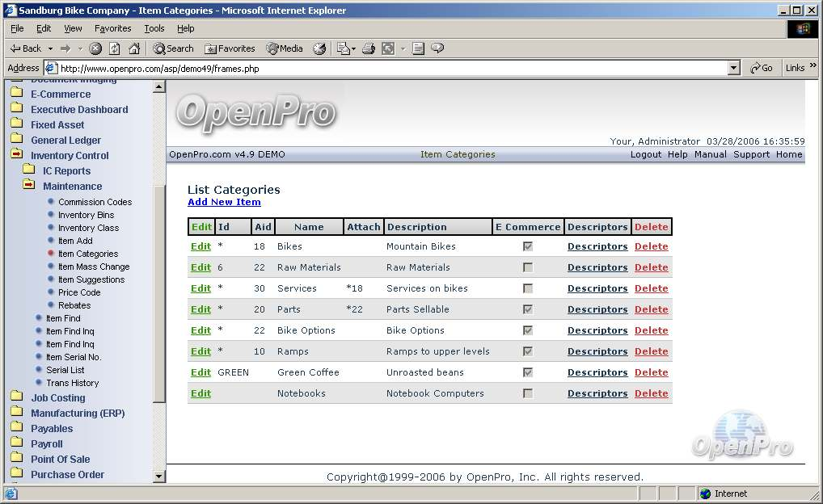This screenshot has width=823, height=504.
Task: Open the Media toolbar button
Action: [x=285, y=48]
